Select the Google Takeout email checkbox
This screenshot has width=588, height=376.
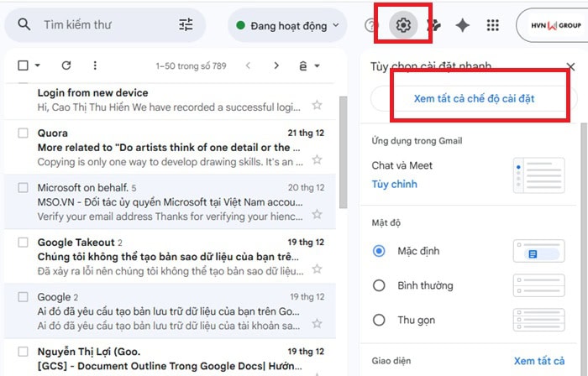pos(23,243)
